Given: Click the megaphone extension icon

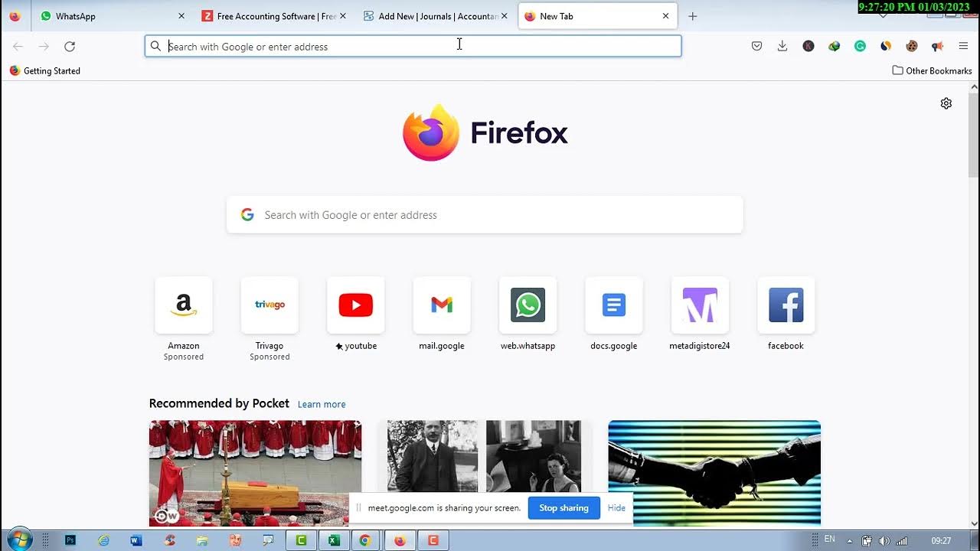Looking at the screenshot, I should click(938, 47).
